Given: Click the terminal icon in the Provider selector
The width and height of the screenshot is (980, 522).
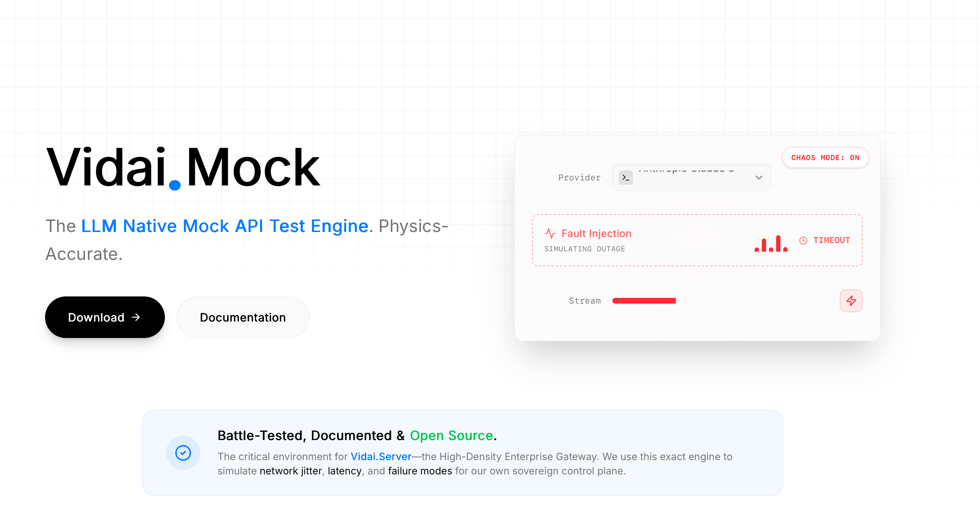Looking at the screenshot, I should pos(626,178).
